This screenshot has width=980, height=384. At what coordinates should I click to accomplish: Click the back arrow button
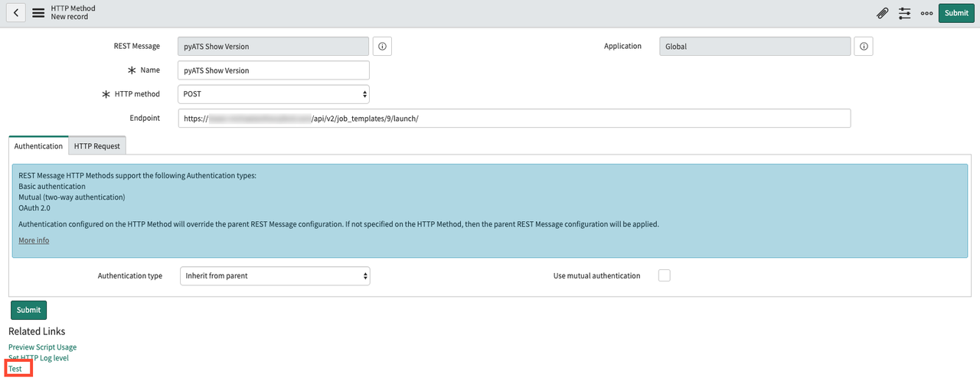click(16, 13)
